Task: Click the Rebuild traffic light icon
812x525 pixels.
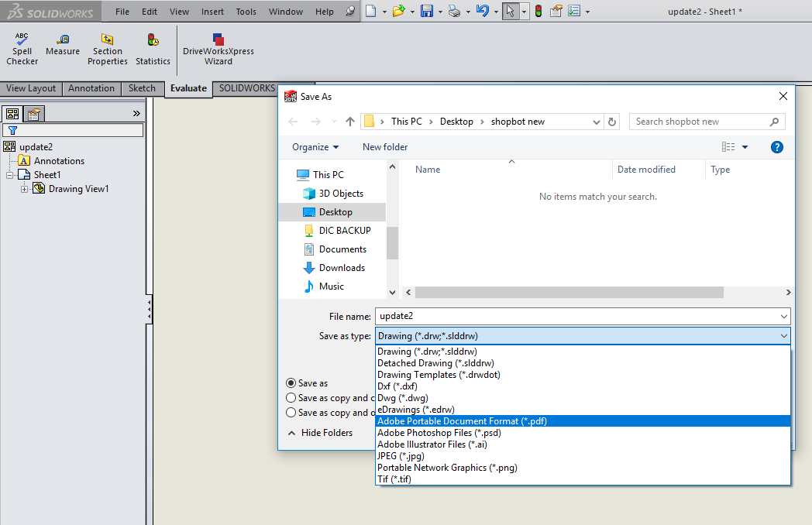Action: pos(538,11)
